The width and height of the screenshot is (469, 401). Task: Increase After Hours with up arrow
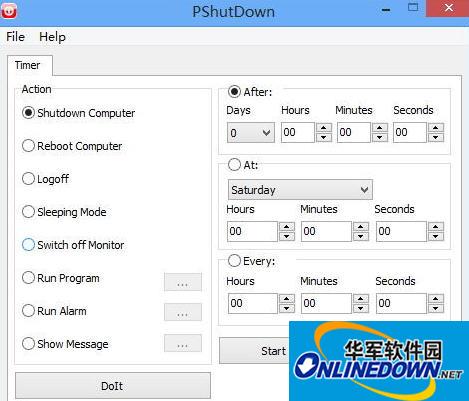click(x=324, y=128)
